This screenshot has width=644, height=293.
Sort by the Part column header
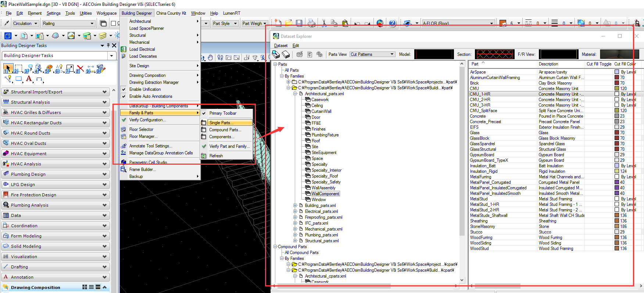click(x=503, y=64)
